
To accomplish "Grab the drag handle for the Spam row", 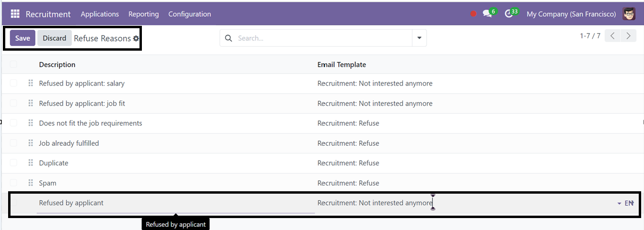I will pyautogui.click(x=31, y=183).
